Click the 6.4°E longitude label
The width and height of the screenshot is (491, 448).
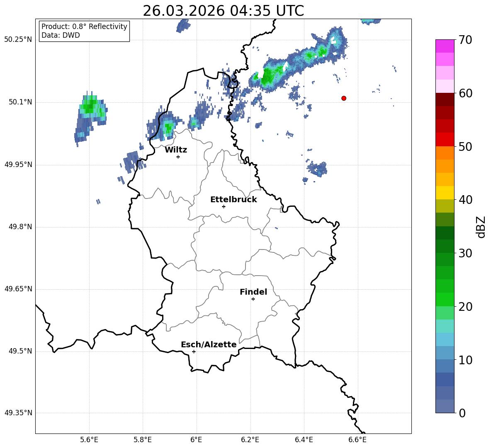point(304,440)
